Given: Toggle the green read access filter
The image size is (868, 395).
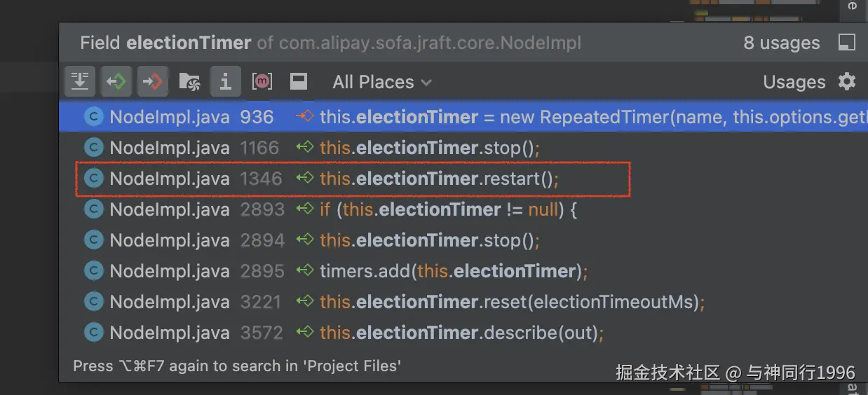Looking at the screenshot, I should 116,82.
